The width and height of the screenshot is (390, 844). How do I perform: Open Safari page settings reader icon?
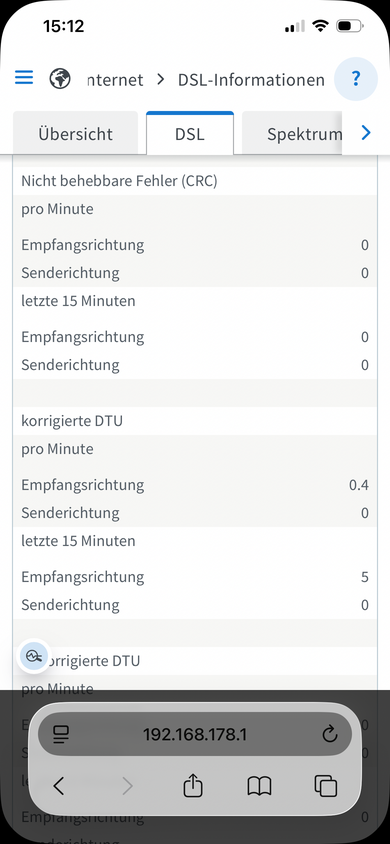[x=61, y=734]
